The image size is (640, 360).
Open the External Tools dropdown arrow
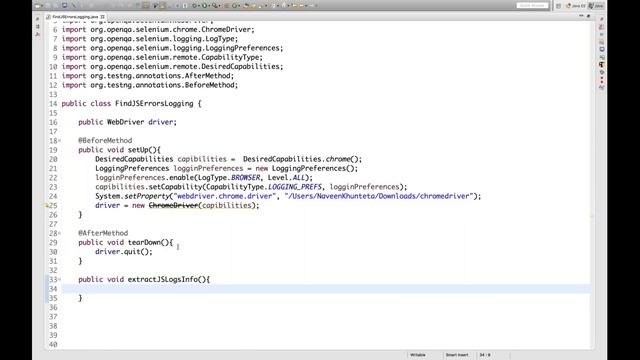(x=219, y=6)
